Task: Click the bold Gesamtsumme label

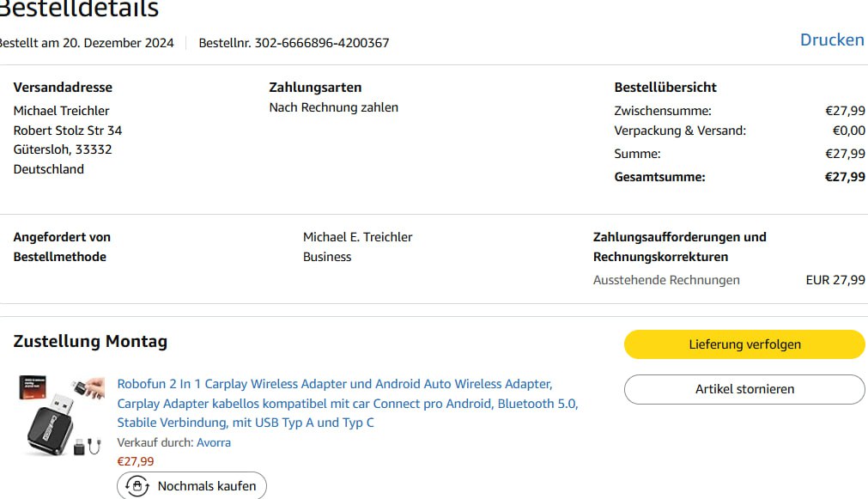Action: coord(659,177)
